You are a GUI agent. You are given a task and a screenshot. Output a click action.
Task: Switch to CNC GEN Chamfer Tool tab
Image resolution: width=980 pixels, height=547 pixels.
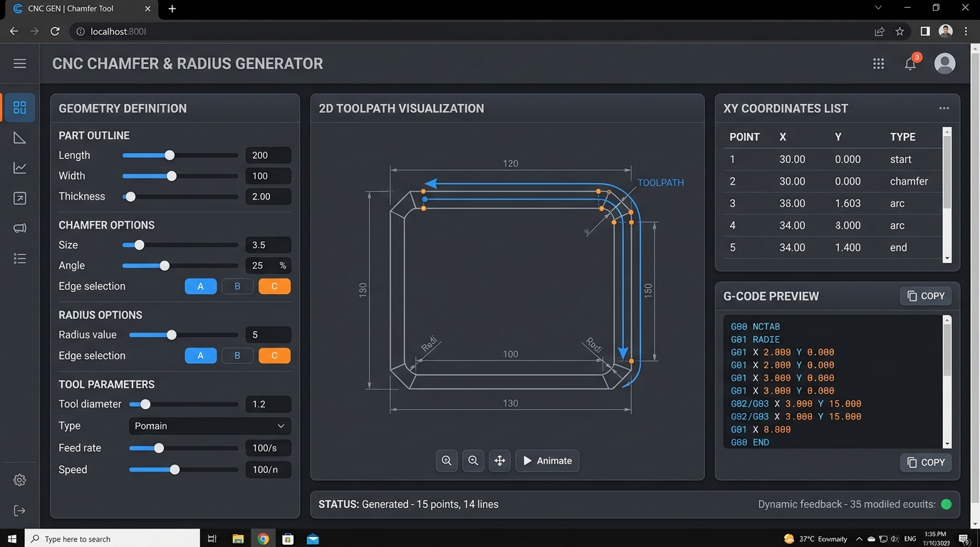click(80, 9)
